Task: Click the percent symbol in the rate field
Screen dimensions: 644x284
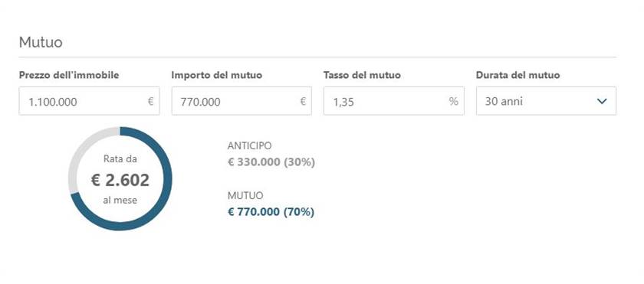Action: point(453,101)
